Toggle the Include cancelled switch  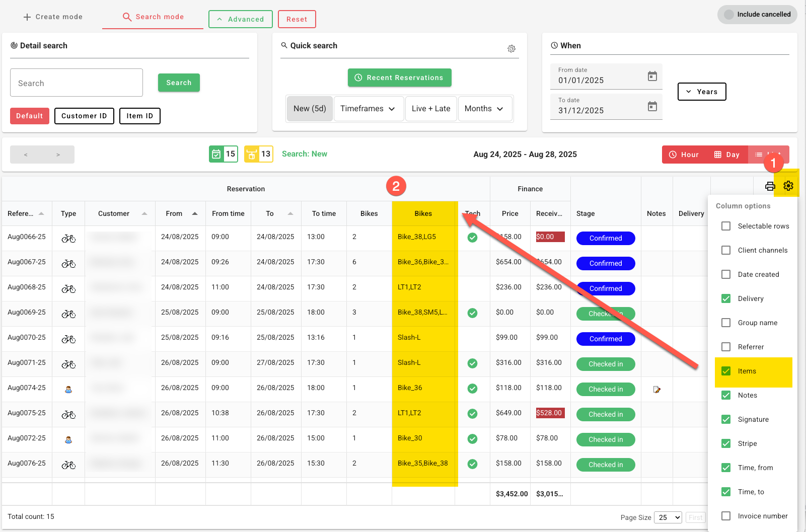[x=757, y=15]
